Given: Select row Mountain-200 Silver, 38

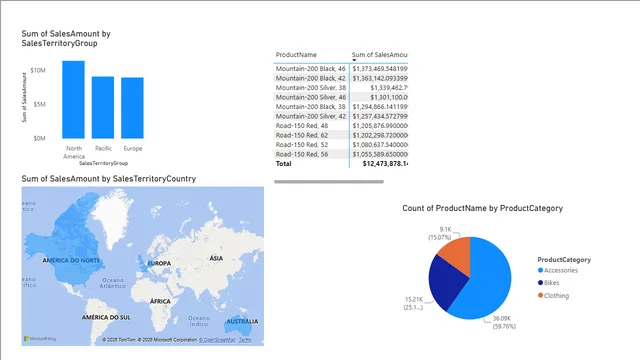Looking at the screenshot, I should 341,87.
